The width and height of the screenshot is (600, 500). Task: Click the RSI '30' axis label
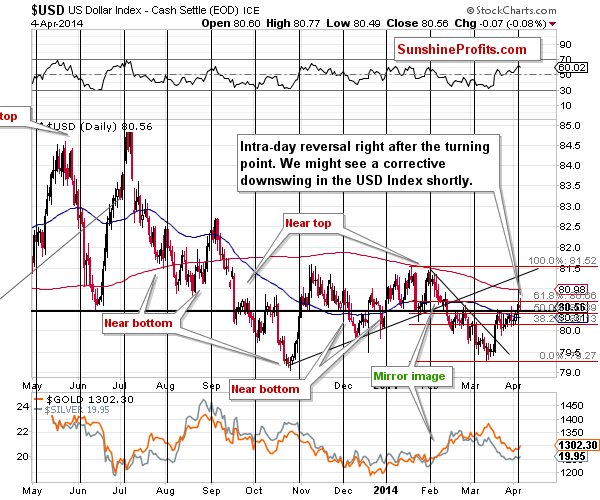pos(566,91)
